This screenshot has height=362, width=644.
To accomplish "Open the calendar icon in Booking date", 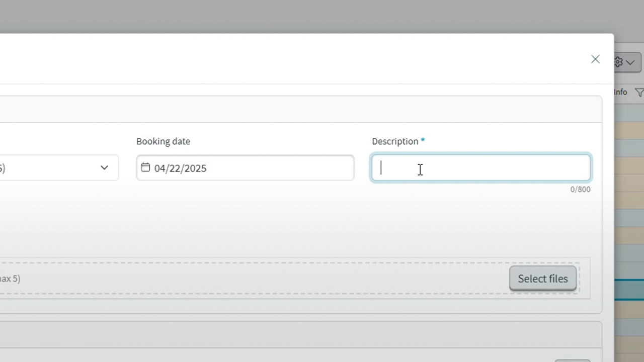I will pos(145,167).
